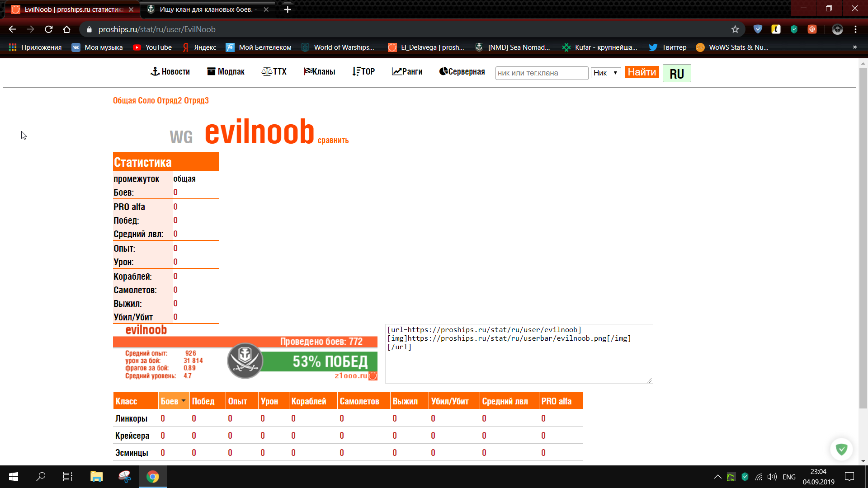The image size is (868, 488).
Task: Open the YouTube bookmark
Action: tap(152, 47)
